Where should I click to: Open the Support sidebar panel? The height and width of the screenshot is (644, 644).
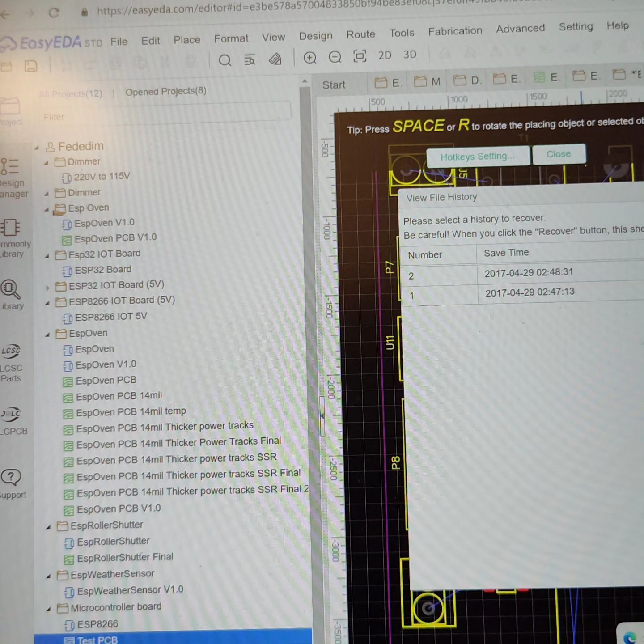pos(12,483)
